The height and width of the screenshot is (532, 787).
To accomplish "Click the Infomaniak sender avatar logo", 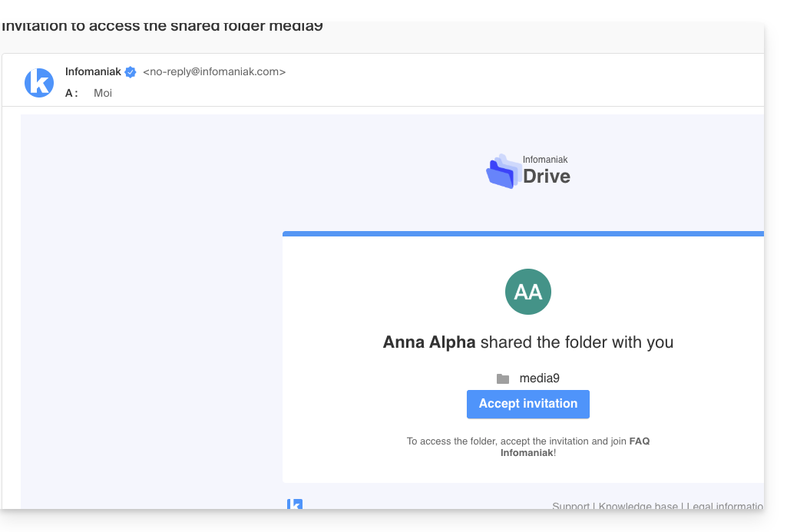I will click(39, 82).
